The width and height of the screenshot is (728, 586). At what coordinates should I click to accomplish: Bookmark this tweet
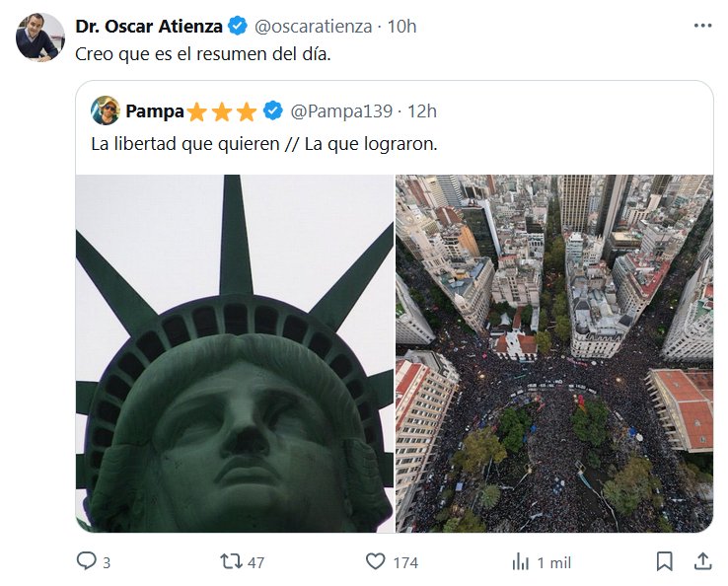(x=665, y=561)
